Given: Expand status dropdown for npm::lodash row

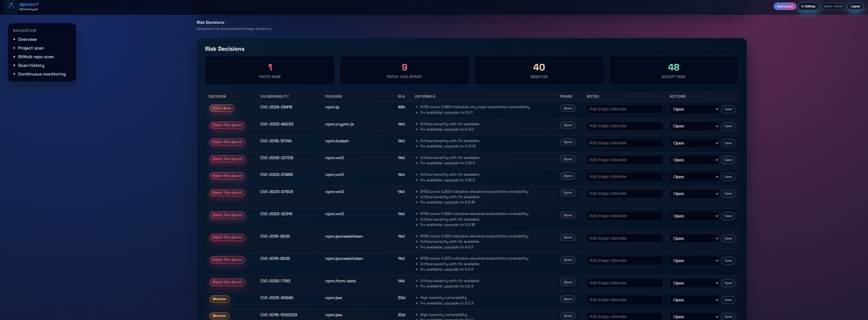Looking at the screenshot, I should [x=694, y=143].
